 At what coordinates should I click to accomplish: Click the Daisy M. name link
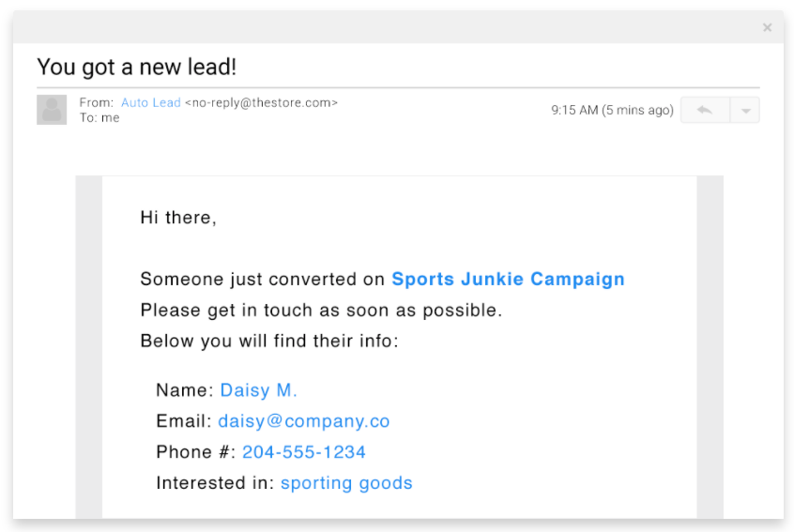(x=258, y=390)
